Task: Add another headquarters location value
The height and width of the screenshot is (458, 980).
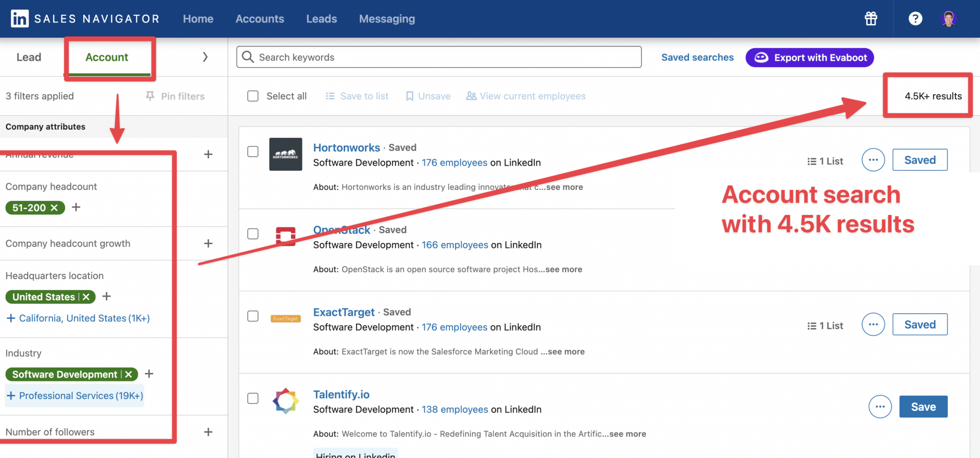Action: pos(107,296)
